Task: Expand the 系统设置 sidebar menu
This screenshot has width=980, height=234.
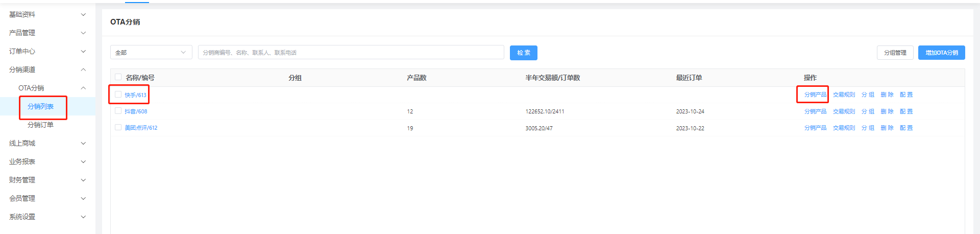Action: [x=47, y=217]
